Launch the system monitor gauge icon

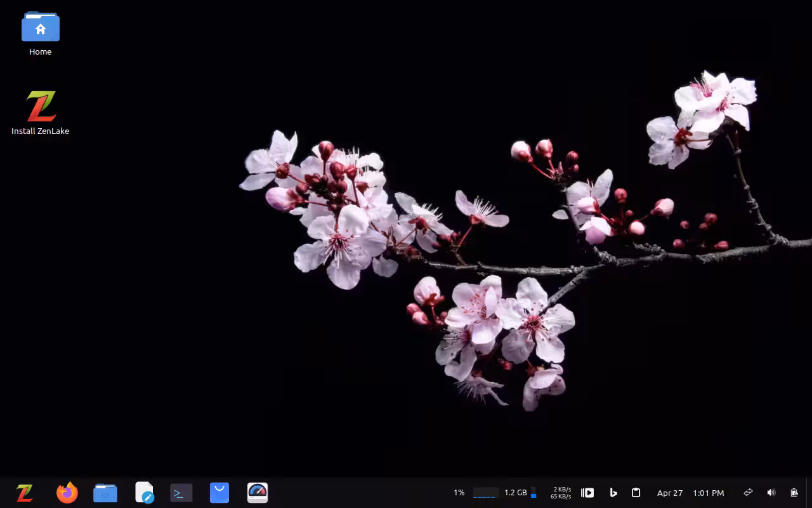[258, 493]
